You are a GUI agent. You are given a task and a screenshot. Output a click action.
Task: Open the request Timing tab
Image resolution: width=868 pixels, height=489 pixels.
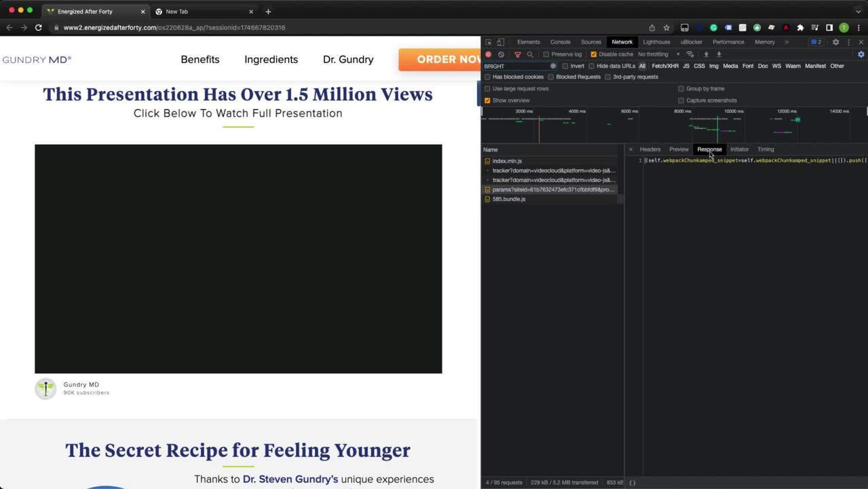(x=766, y=149)
